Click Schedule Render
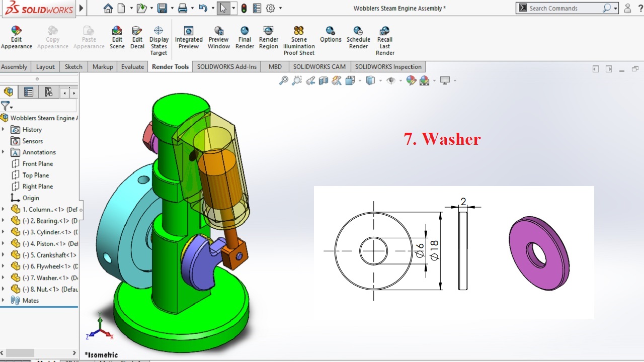Viewport: 644px width, 362px height. coord(358,38)
